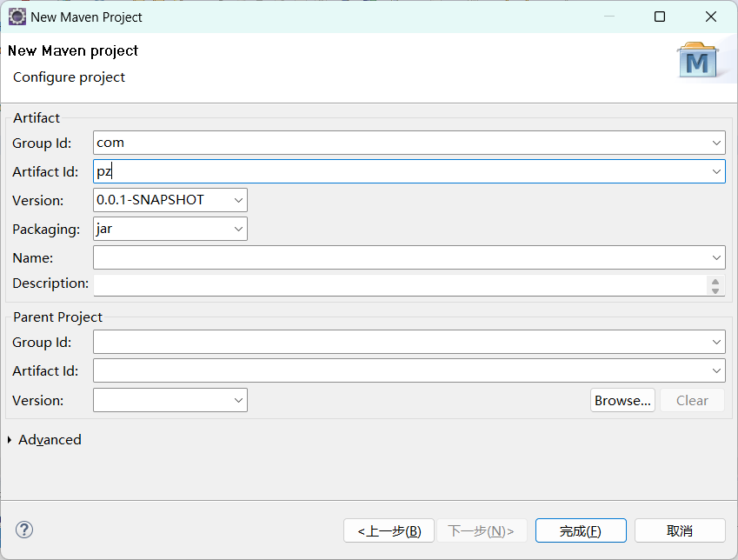The height and width of the screenshot is (560, 738).
Task: Click the 'Description:' label
Action: pos(50,283)
